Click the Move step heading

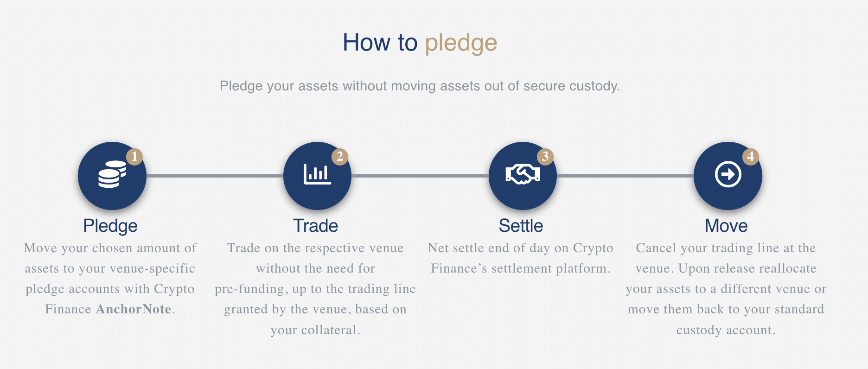pos(726,226)
